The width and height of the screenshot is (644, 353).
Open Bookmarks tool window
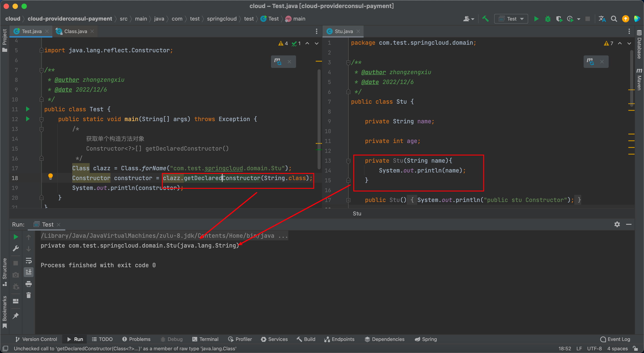(x=4, y=312)
